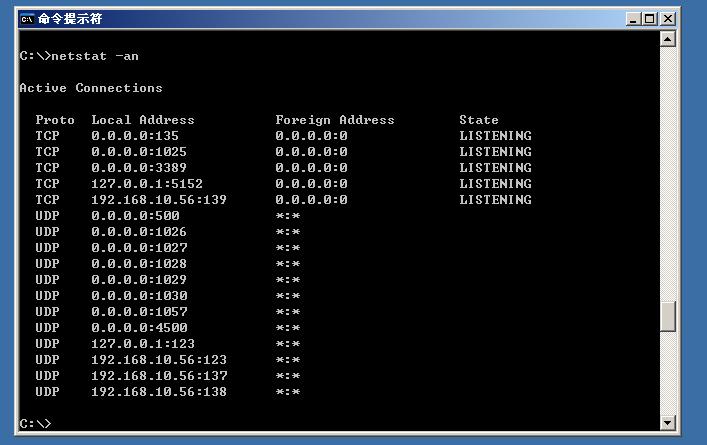Click the 0.0.0.0:3389 local address entry
The image size is (707, 445).
click(139, 168)
